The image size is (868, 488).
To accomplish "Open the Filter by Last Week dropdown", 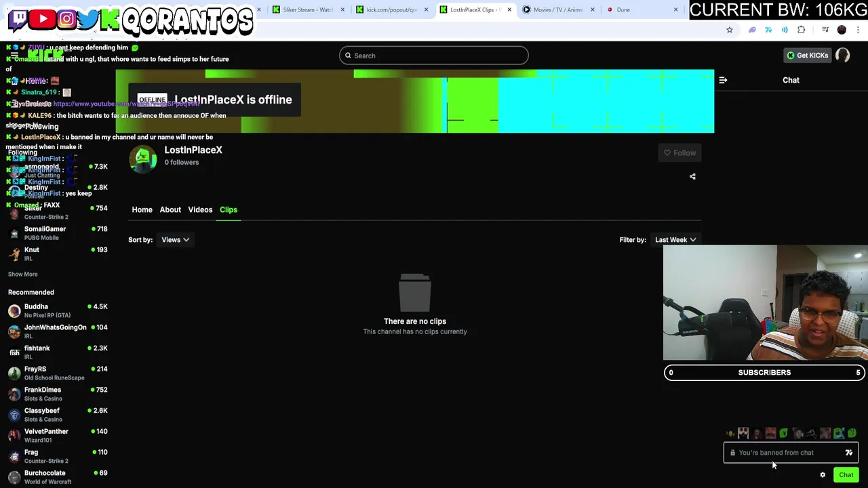I will click(x=675, y=239).
